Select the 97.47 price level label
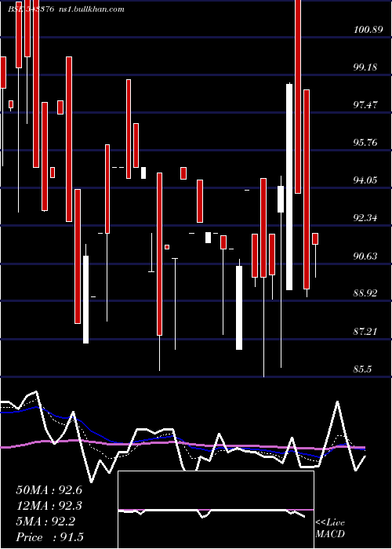Image resolution: width=392 pixels, height=549 pixels. (365, 104)
